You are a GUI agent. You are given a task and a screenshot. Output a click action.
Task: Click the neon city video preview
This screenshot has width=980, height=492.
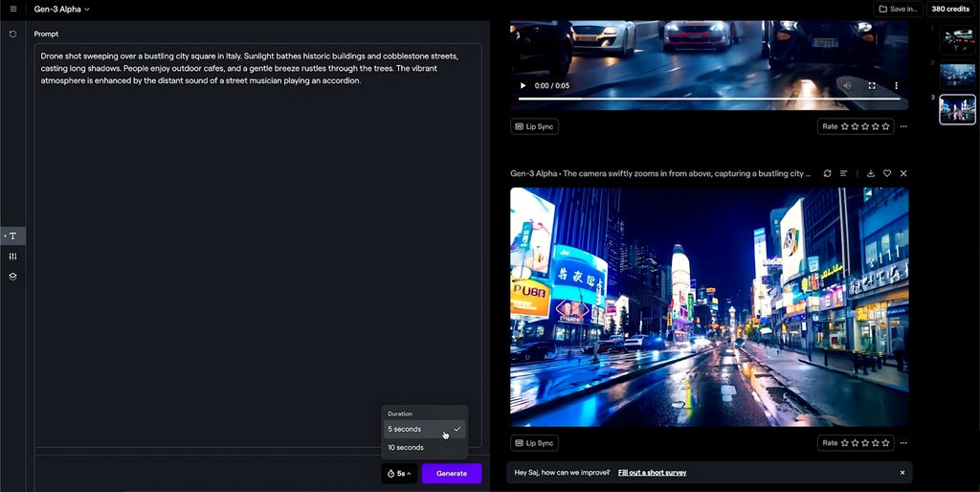click(x=709, y=307)
